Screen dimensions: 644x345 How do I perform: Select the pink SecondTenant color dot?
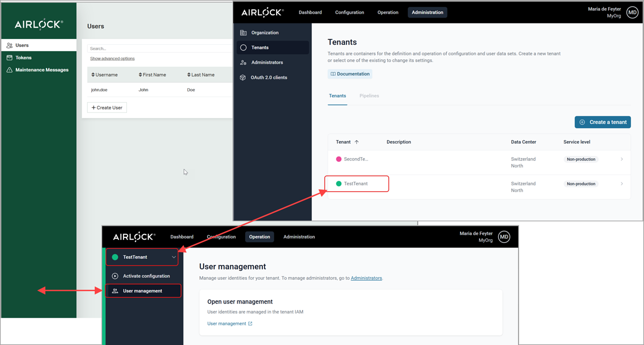point(339,159)
